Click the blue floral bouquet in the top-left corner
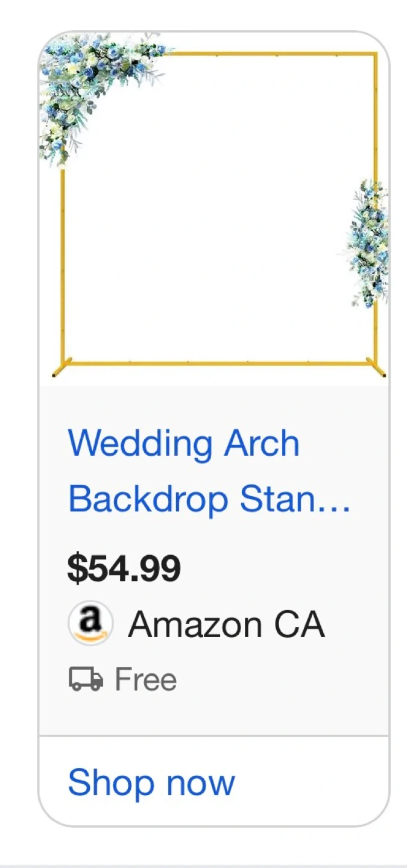 pos(90,84)
